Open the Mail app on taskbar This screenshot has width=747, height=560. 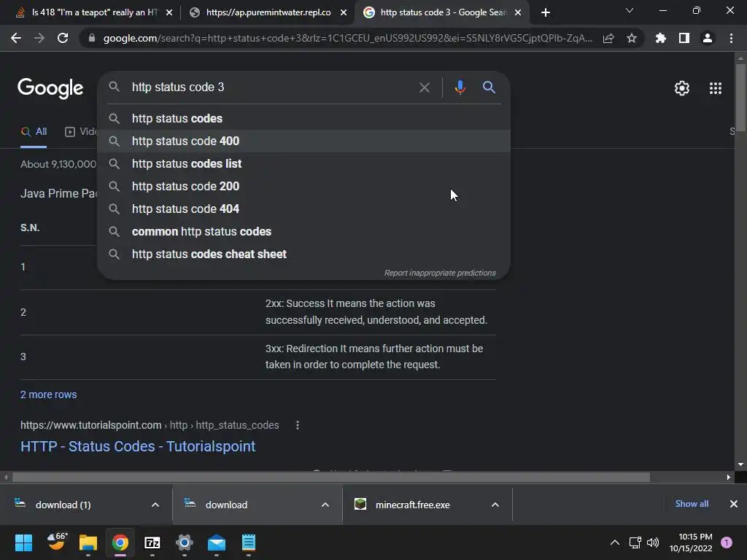pyautogui.click(x=216, y=542)
